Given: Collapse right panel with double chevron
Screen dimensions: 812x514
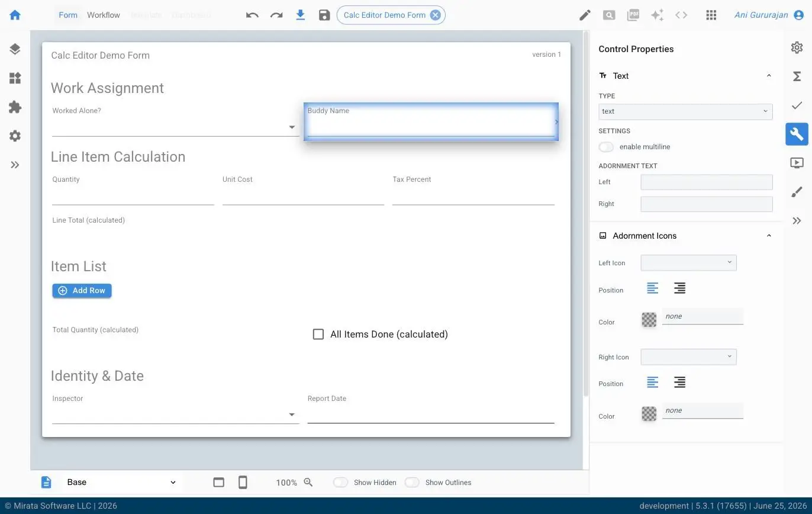Looking at the screenshot, I should [797, 221].
